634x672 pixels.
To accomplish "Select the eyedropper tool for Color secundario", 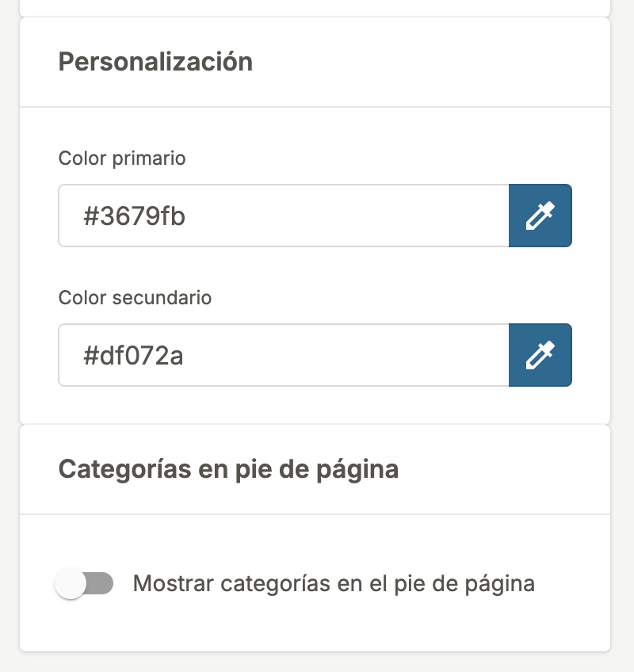I will [x=540, y=354].
